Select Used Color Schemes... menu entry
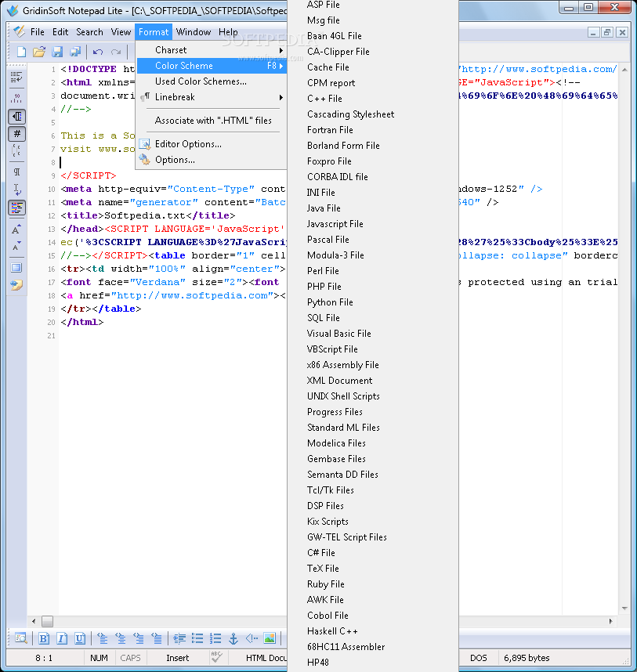Image resolution: width=637 pixels, height=672 pixels. [x=212, y=81]
